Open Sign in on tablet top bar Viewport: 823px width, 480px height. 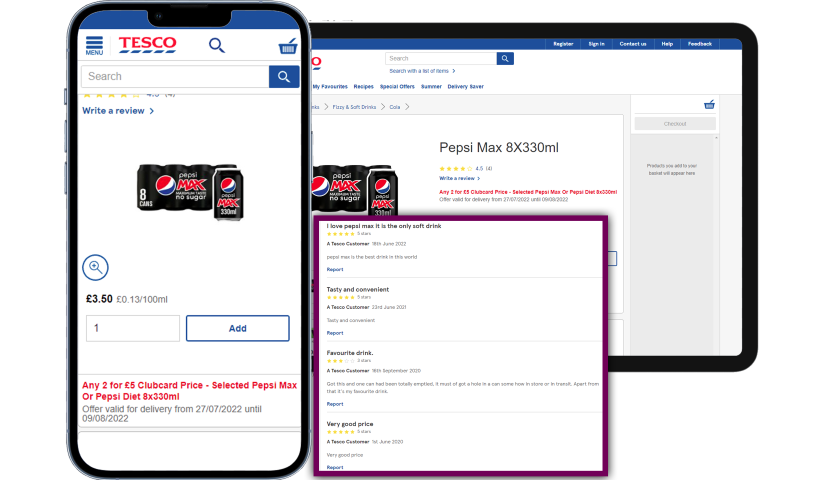click(596, 44)
